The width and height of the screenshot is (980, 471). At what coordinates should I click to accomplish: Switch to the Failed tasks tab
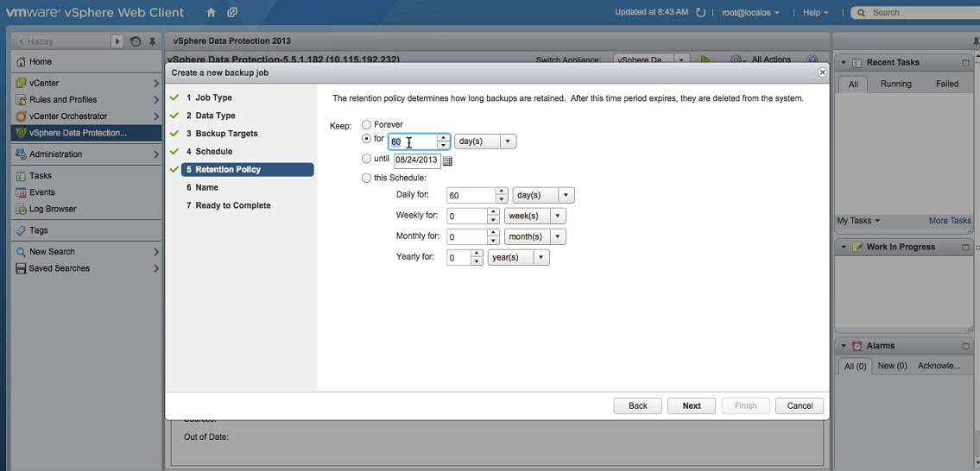click(x=947, y=84)
